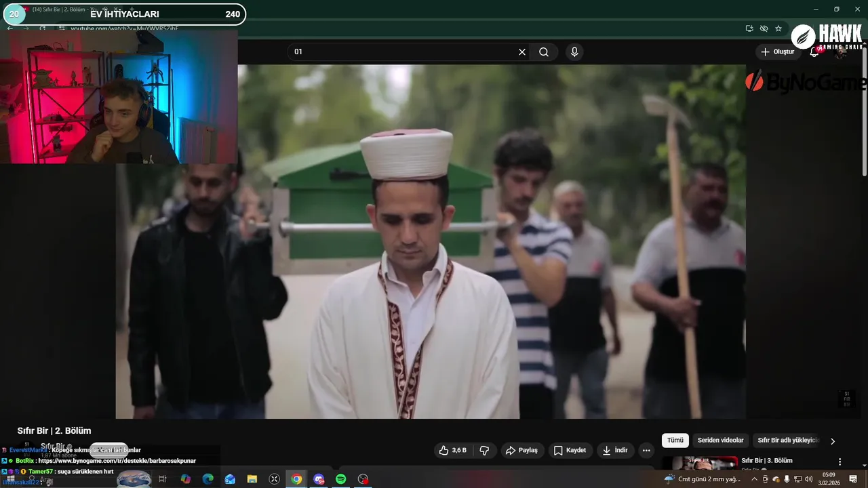The height and width of the screenshot is (488, 868).
Task: Click the OneDrive cloud tray icon
Action: point(776,479)
